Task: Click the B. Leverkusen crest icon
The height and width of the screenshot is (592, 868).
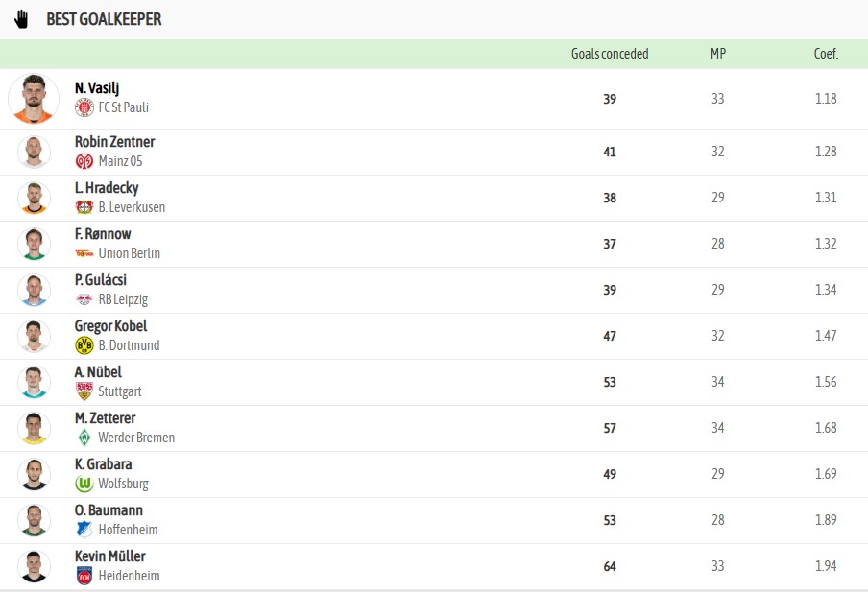Action: pyautogui.click(x=84, y=207)
